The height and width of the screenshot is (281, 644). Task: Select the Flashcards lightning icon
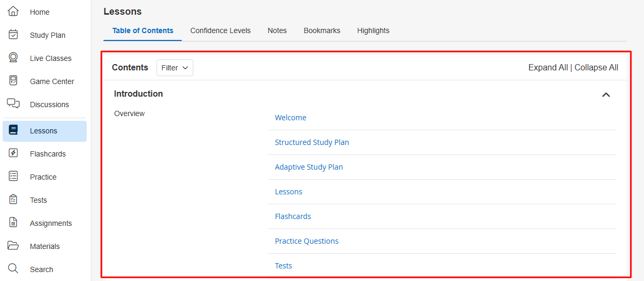[14, 153]
